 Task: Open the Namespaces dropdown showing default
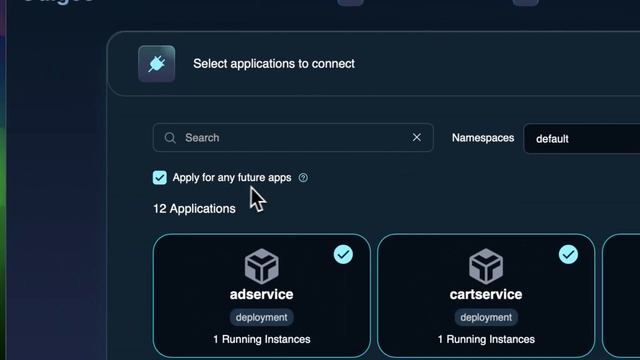(582, 139)
